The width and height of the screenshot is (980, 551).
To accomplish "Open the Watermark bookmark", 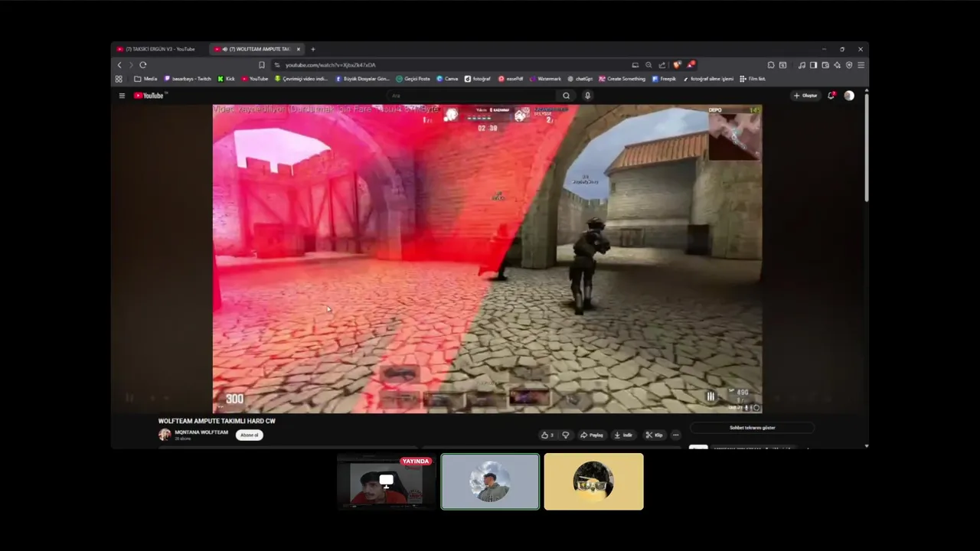I will point(545,79).
